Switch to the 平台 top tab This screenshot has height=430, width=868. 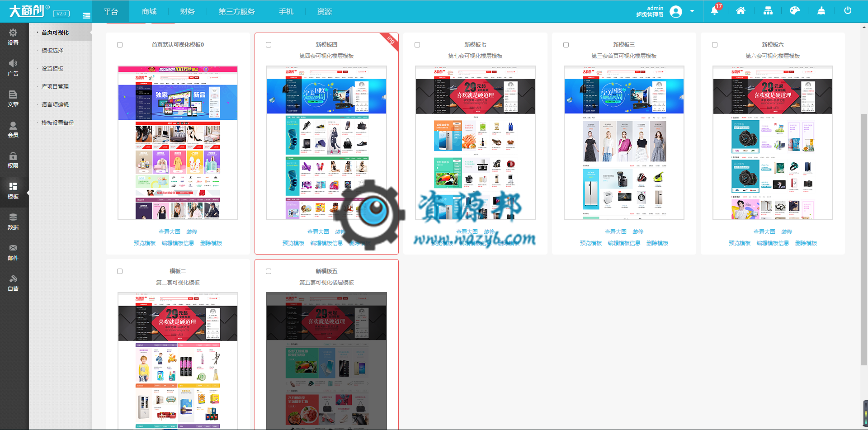tap(111, 11)
